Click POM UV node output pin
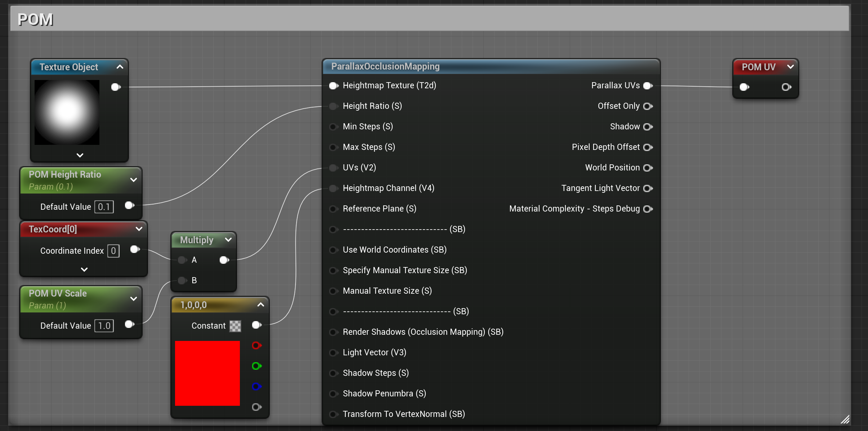The image size is (868, 431). tap(787, 87)
